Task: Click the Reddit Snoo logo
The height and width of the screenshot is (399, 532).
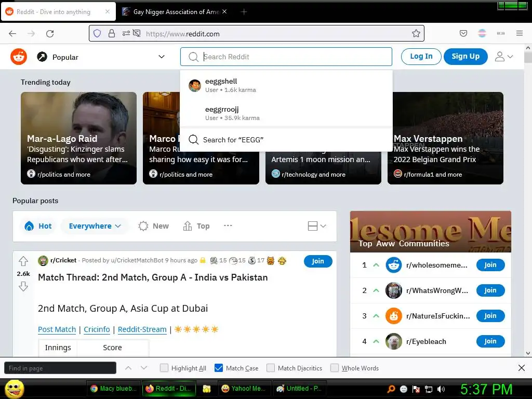Action: click(x=18, y=57)
